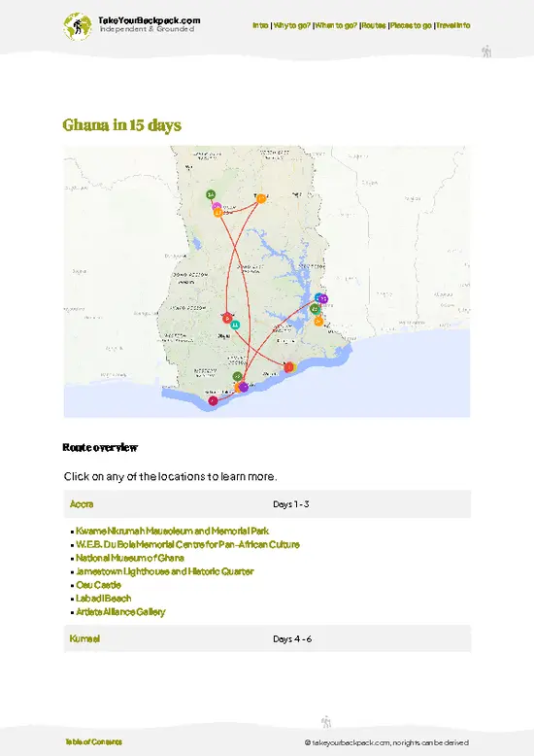Open Kwame Nkrumah Mausoleum and Memorial Park link
The width and height of the screenshot is (534, 756).
point(172,531)
